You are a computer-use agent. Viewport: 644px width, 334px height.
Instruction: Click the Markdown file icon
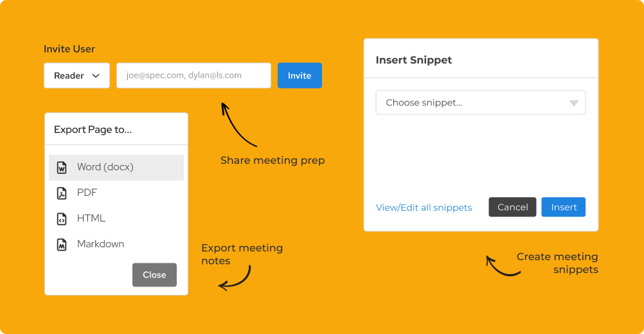(x=62, y=245)
